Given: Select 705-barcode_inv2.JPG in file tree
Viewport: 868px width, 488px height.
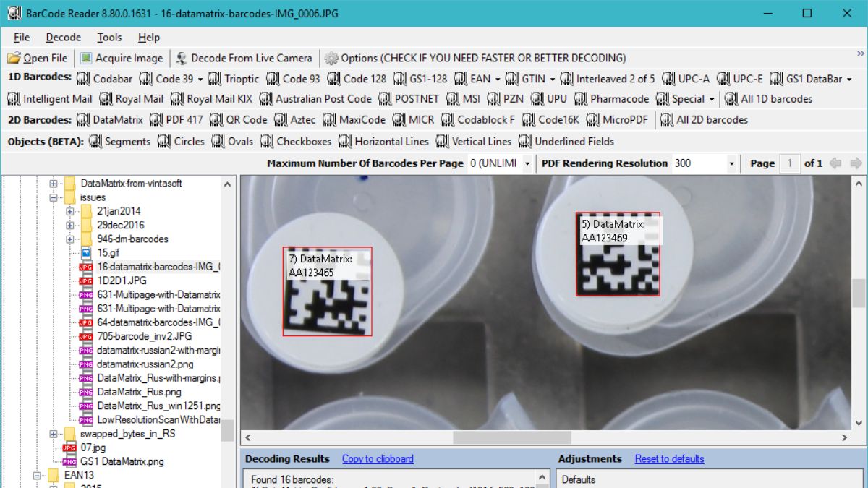Looking at the screenshot, I should click(x=144, y=336).
